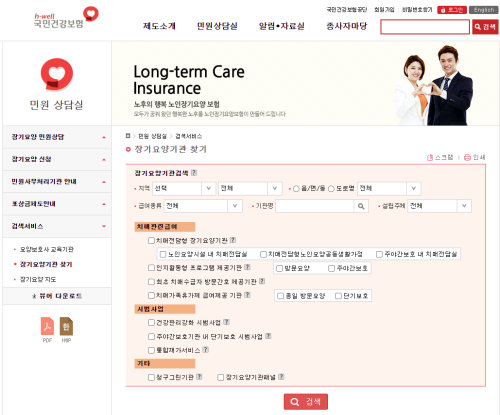Viewport: 500px width, 415px height.
Task: Open the 전체 dropdown after 도로명
Action: (389, 188)
